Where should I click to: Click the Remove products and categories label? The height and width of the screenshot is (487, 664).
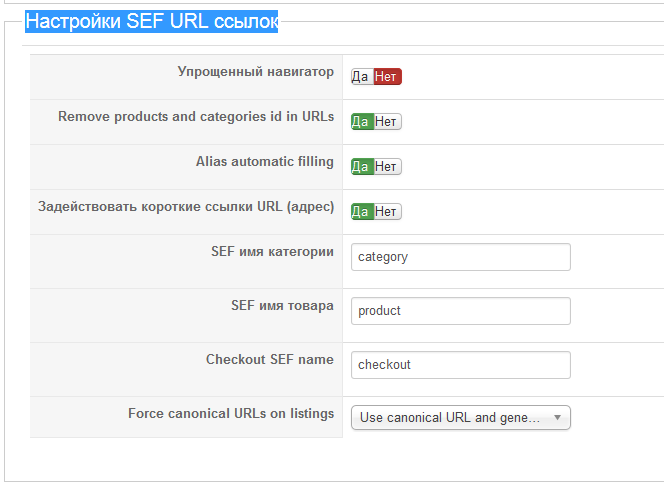196,116
